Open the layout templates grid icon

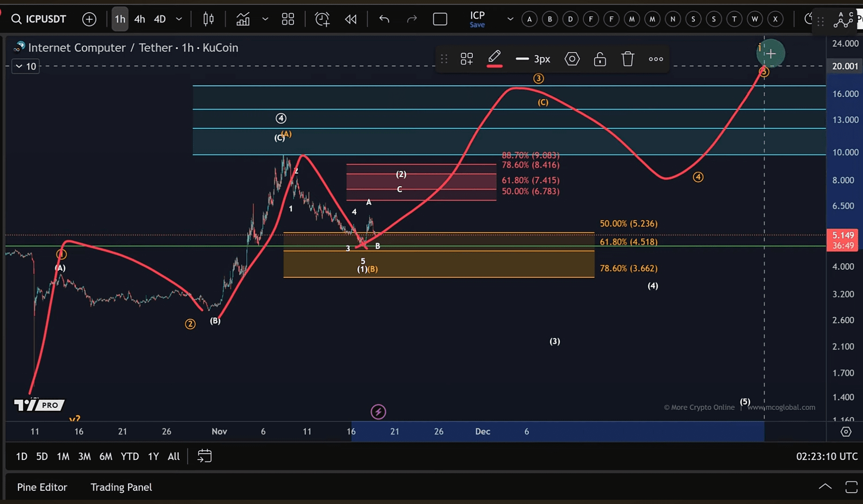[288, 19]
